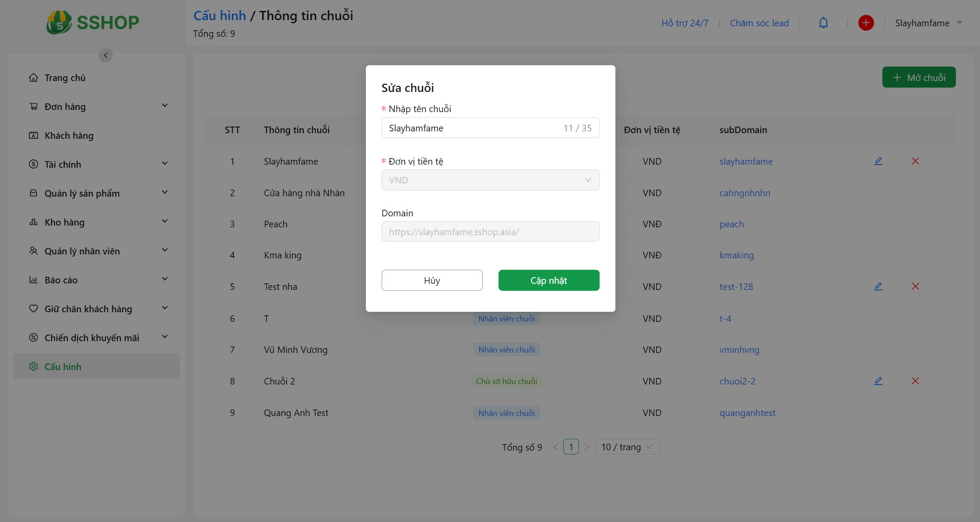Click the chart icon beside Báo cáo
The width and height of the screenshot is (980, 522).
tap(33, 280)
